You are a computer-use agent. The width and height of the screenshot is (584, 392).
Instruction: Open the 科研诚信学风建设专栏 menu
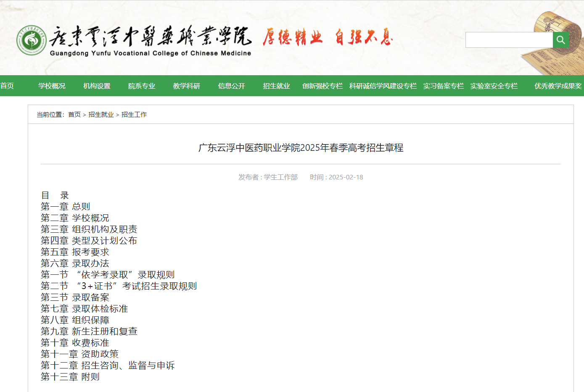383,86
